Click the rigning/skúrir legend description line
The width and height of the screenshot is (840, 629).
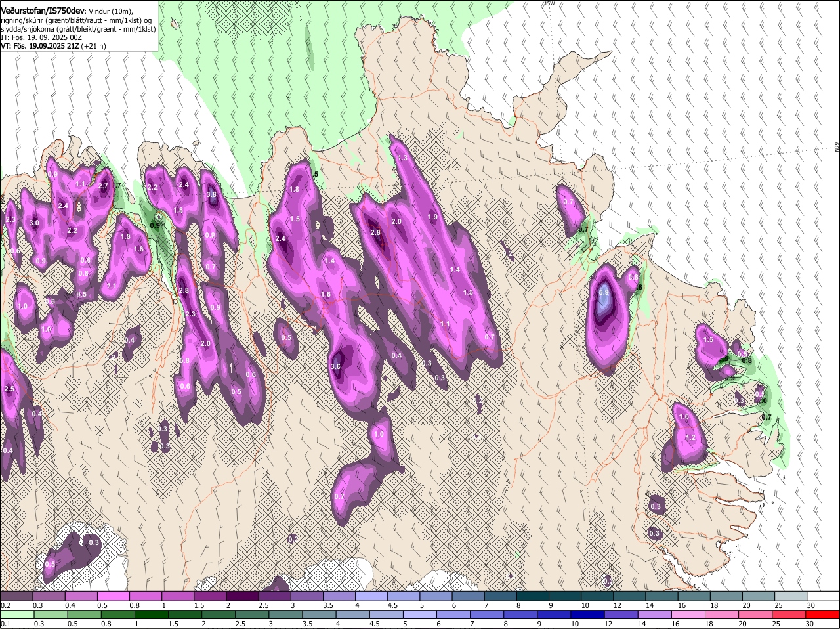point(77,20)
